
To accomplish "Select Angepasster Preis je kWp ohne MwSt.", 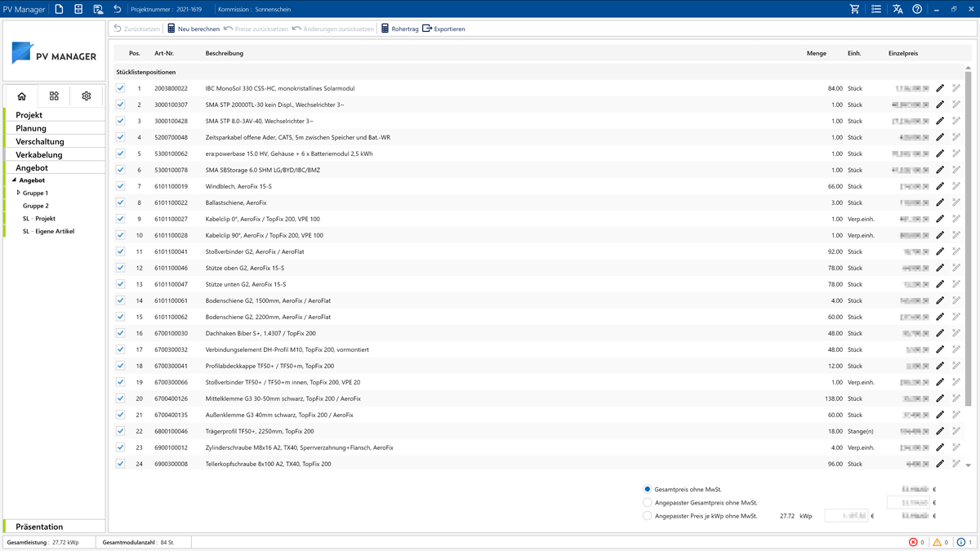I will tap(648, 515).
